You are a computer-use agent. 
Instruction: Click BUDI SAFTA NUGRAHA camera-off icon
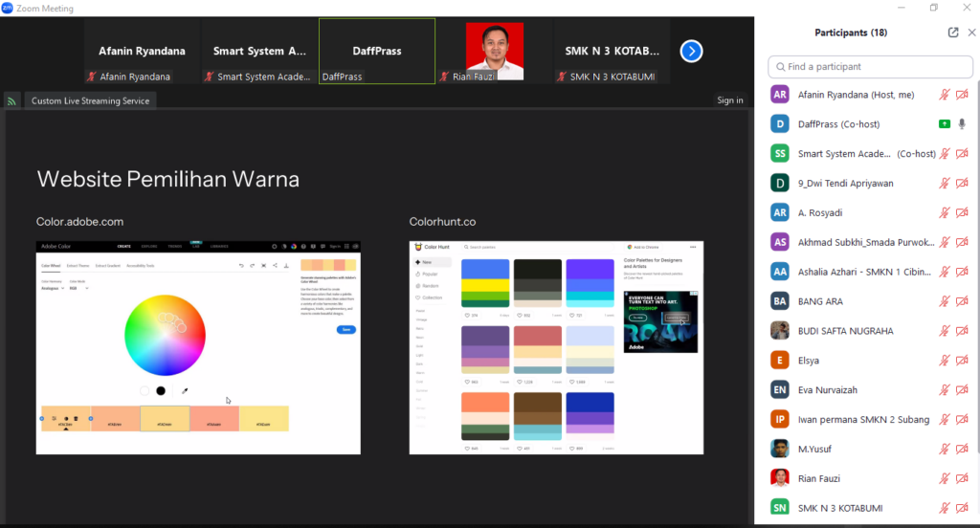click(x=963, y=331)
